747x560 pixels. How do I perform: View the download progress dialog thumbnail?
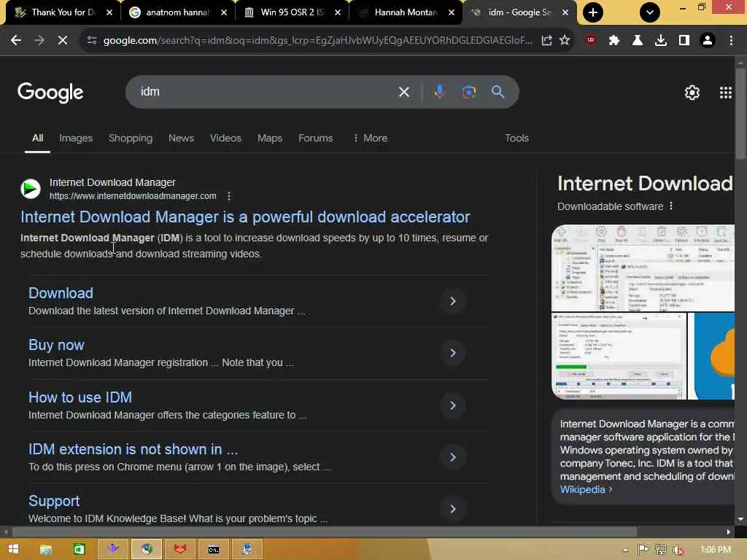[619, 356]
